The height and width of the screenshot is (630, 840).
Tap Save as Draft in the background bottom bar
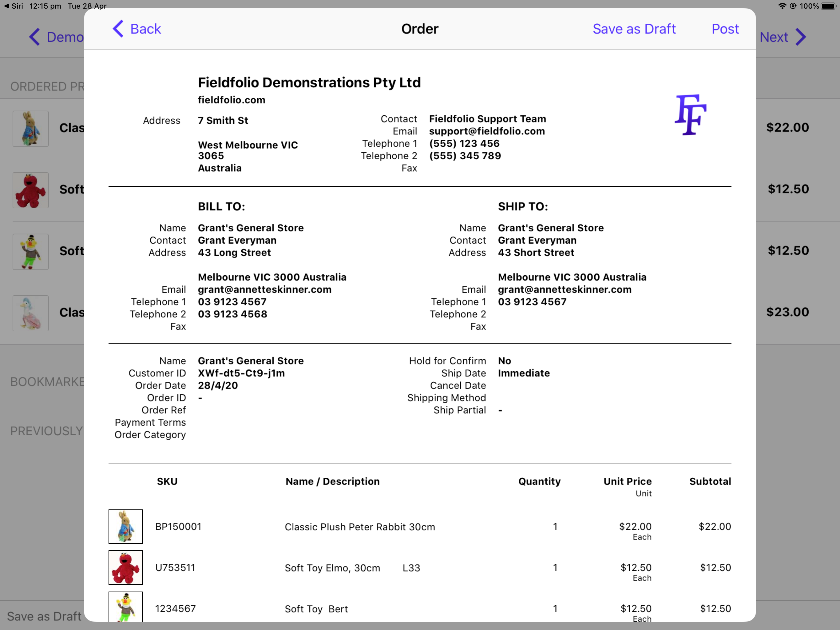pos(45,616)
